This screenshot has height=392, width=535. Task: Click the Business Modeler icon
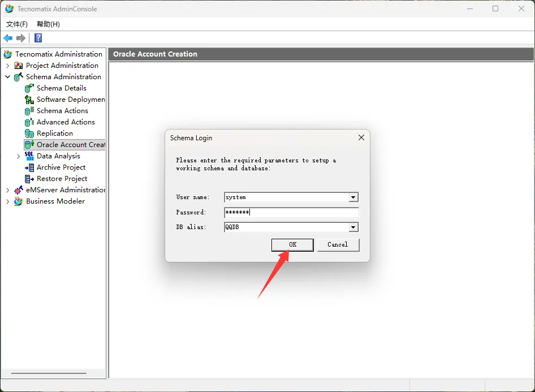coord(19,201)
